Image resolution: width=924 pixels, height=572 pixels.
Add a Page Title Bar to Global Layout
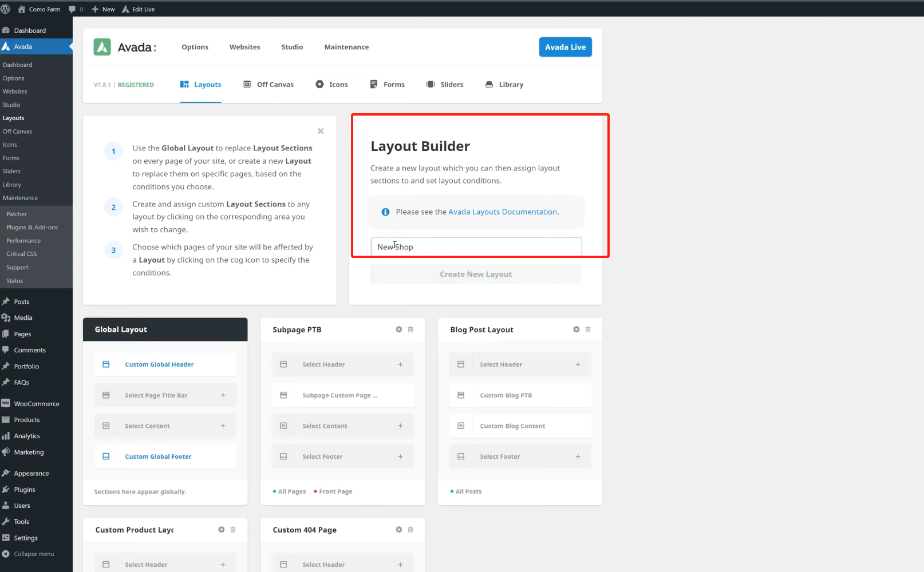[223, 395]
